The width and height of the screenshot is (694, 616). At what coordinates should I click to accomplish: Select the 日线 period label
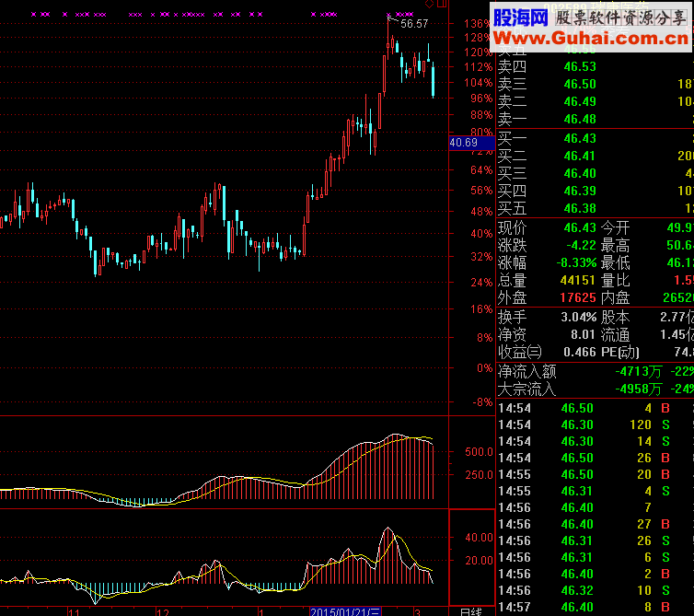[471, 611]
